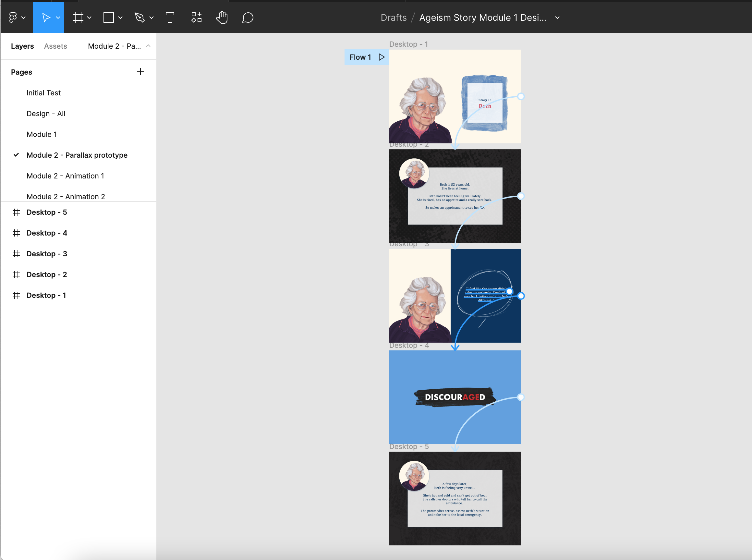
Task: Select the Pen tool
Action: click(139, 18)
